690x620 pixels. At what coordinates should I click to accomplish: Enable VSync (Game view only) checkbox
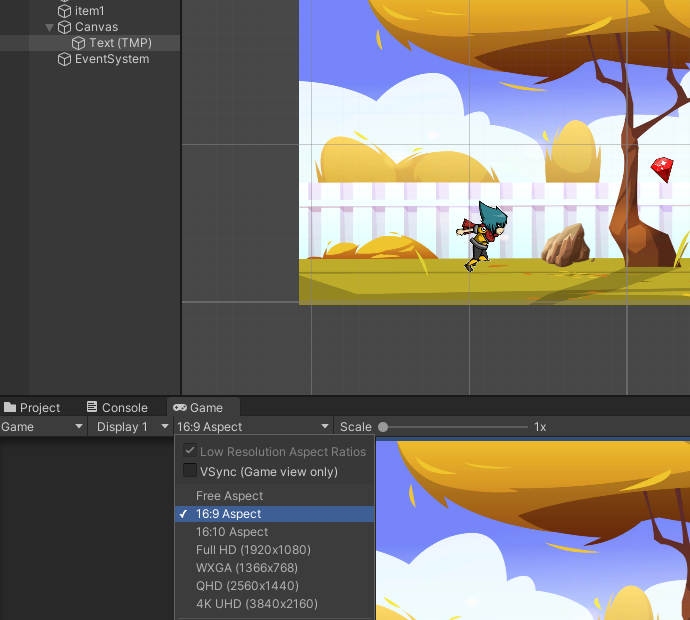tap(190, 471)
